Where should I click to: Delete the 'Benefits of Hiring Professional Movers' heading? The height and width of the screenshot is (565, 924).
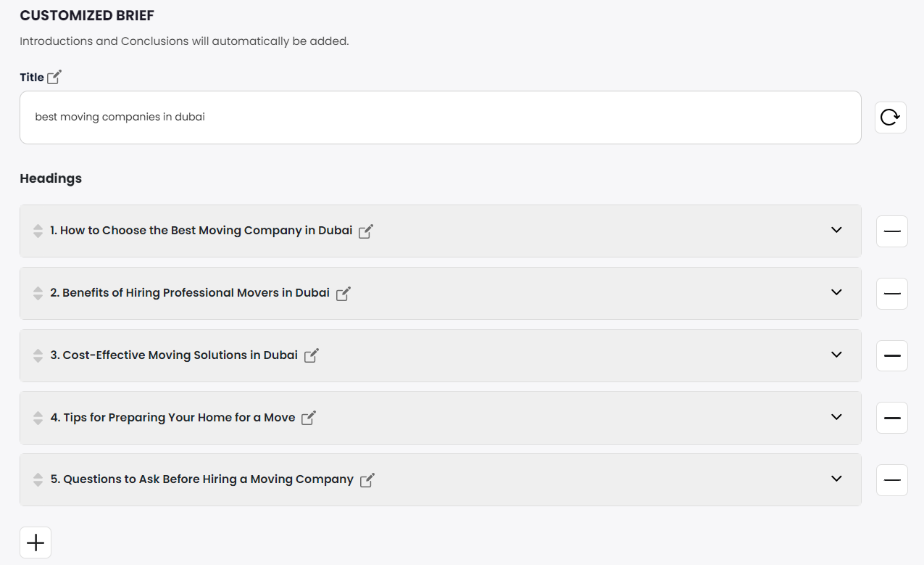click(x=891, y=294)
